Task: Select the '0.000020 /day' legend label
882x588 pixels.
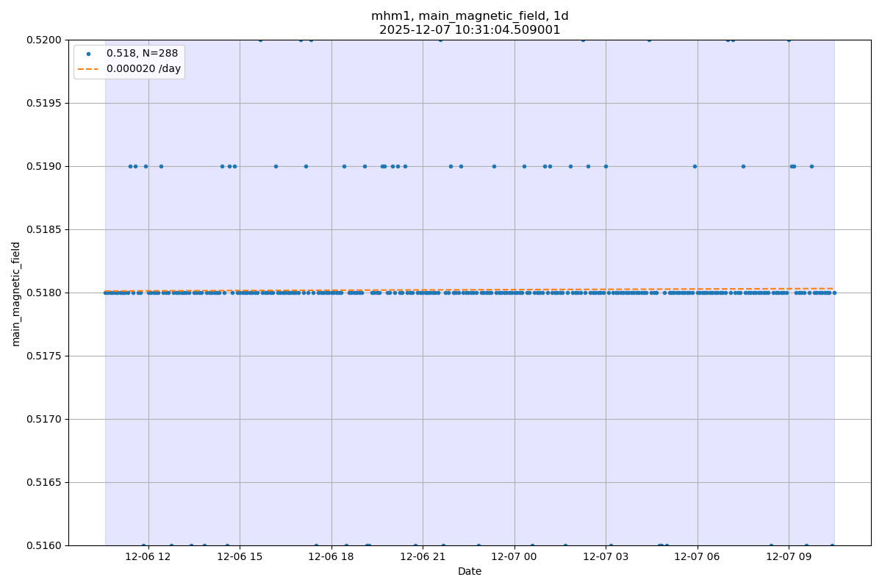Action: [143, 69]
